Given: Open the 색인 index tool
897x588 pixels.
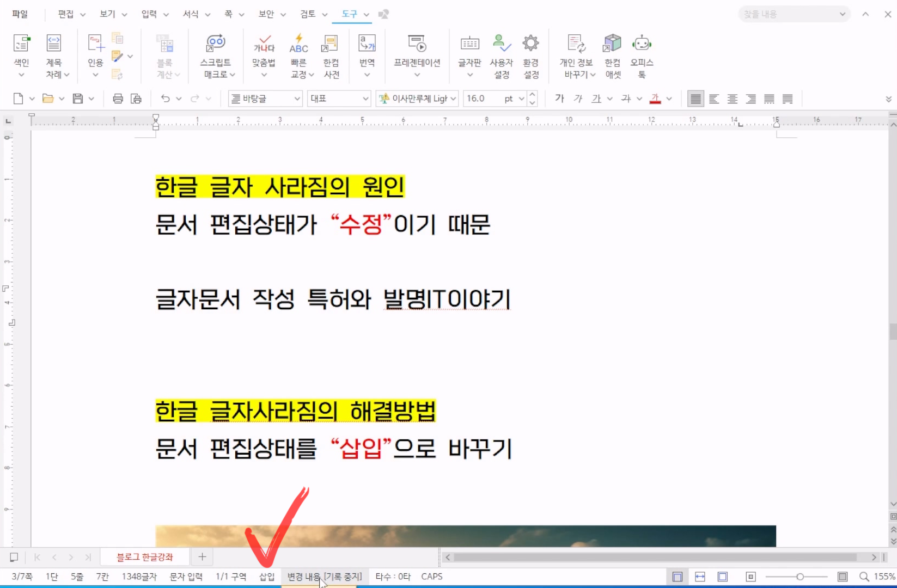Looking at the screenshot, I should point(21,56).
